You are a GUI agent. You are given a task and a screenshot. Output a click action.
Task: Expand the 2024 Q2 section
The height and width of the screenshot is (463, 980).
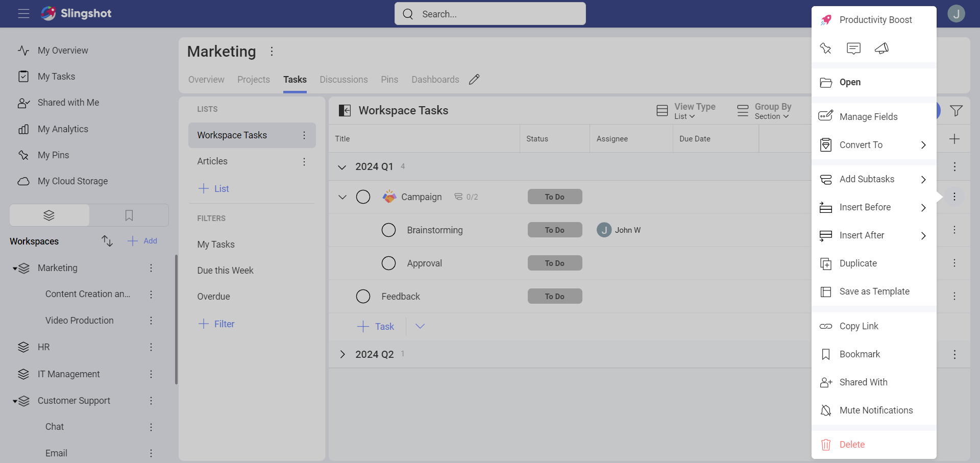pyautogui.click(x=342, y=354)
